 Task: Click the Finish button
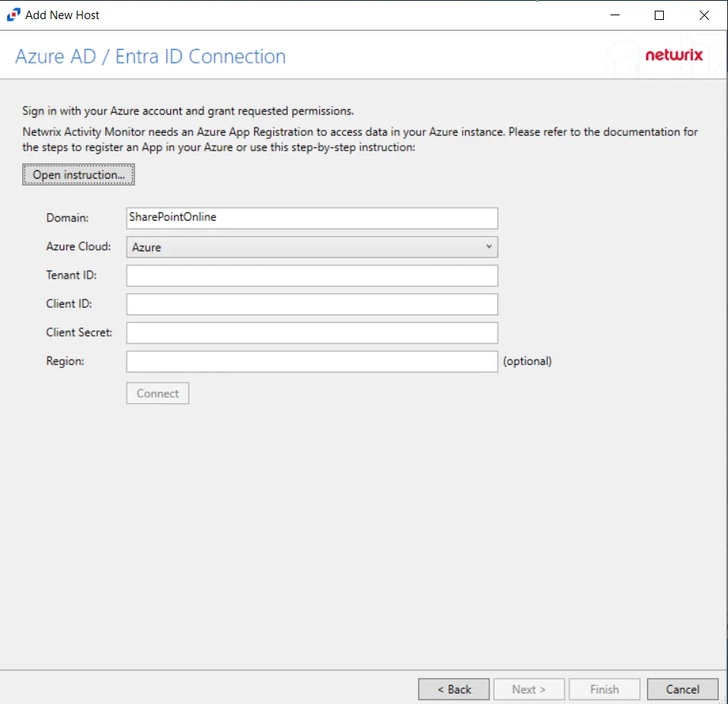click(604, 689)
